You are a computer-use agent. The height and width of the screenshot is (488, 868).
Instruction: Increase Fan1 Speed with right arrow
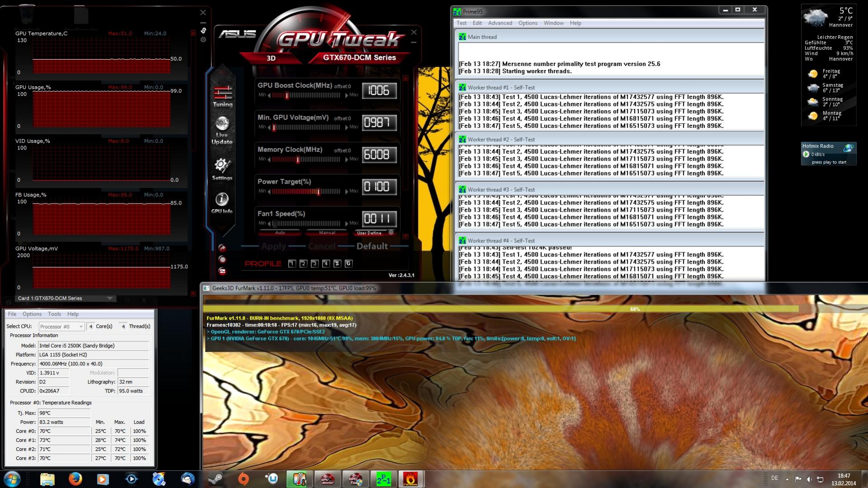pos(346,223)
